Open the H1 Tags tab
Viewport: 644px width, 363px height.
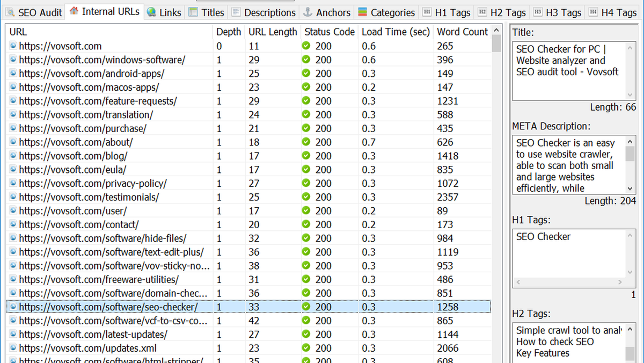446,12
